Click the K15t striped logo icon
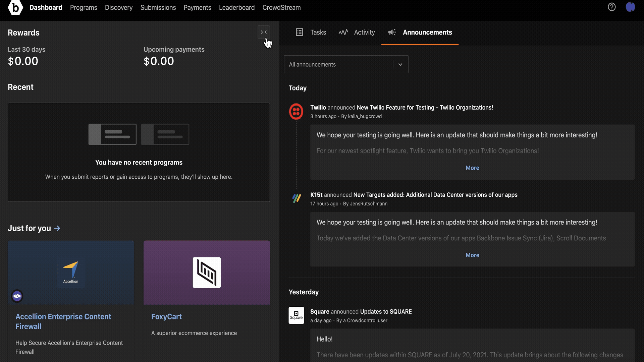This screenshot has width=644, height=362. click(296, 198)
